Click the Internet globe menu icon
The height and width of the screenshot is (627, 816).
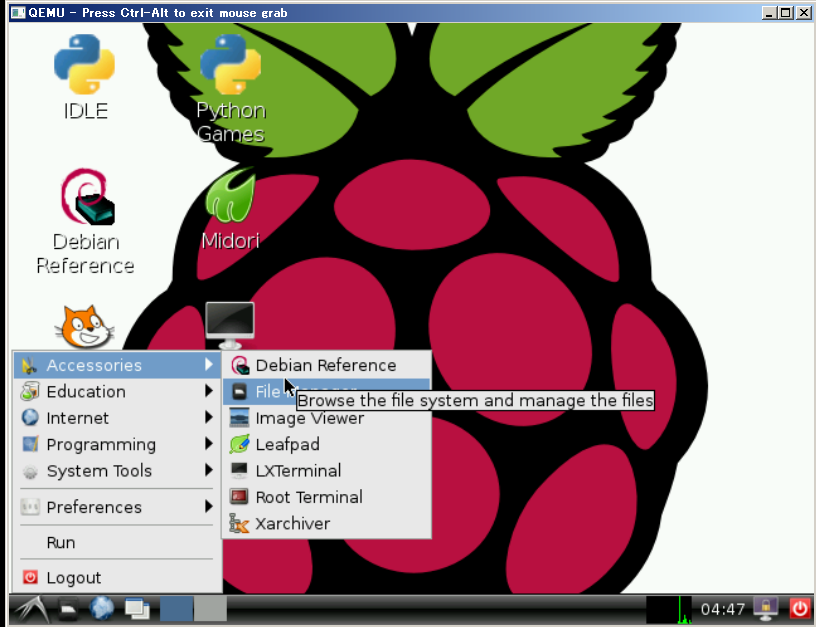click(x=30, y=417)
